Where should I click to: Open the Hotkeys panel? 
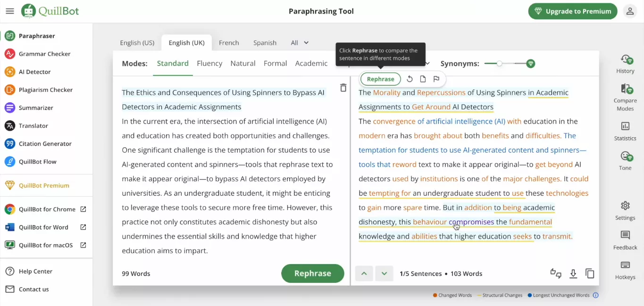pyautogui.click(x=625, y=270)
